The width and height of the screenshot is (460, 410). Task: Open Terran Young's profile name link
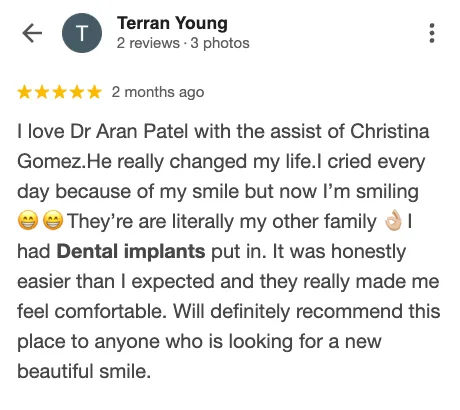pos(172,24)
